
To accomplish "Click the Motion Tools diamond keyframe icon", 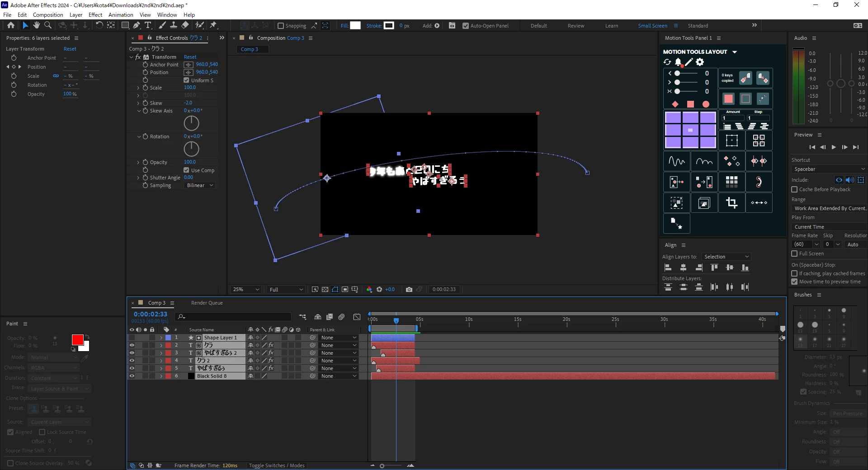I will [675, 104].
